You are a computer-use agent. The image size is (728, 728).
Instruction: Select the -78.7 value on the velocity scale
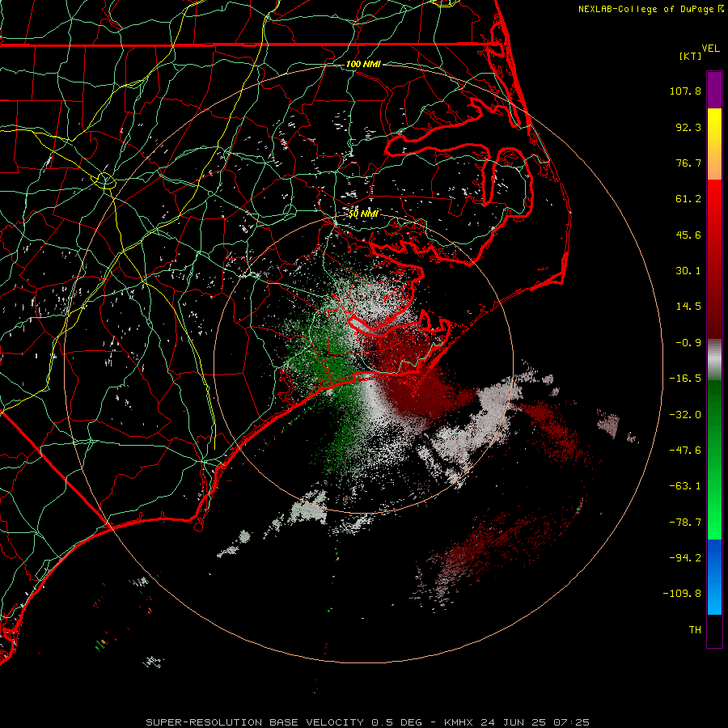[x=685, y=523]
